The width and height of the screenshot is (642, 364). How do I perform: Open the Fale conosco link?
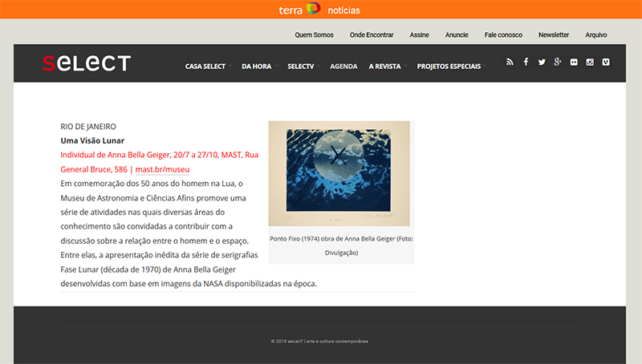[503, 34]
